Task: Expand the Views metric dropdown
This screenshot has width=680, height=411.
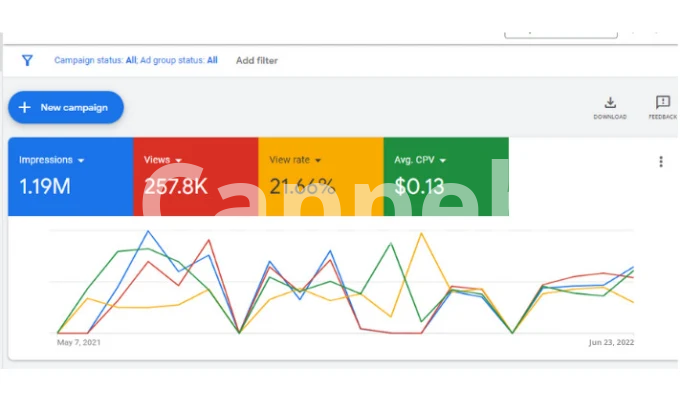Action: (178, 160)
